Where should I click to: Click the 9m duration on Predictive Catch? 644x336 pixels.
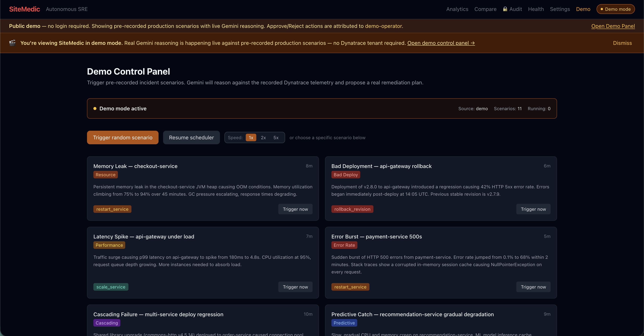[547, 314]
